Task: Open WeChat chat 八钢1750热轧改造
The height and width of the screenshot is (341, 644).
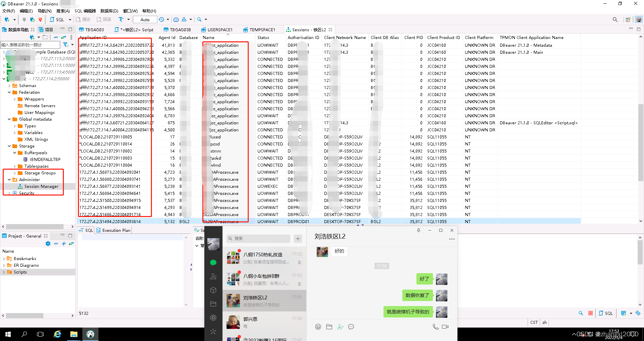Action: 264,258
